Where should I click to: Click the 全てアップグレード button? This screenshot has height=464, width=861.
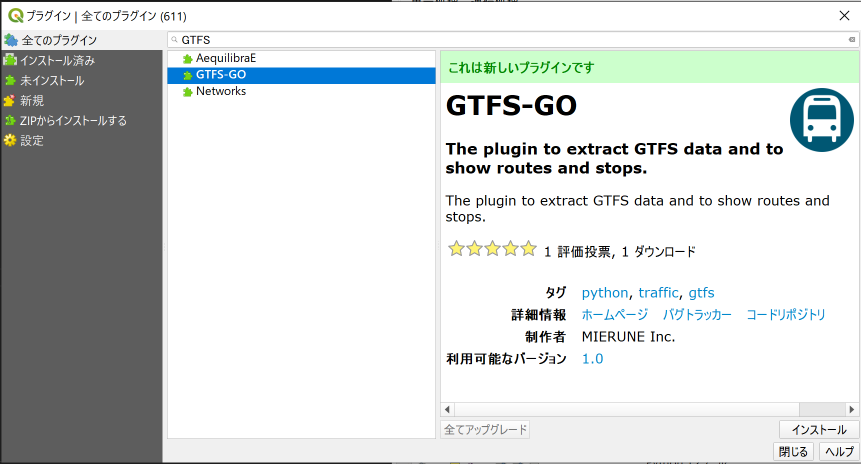tap(485, 429)
